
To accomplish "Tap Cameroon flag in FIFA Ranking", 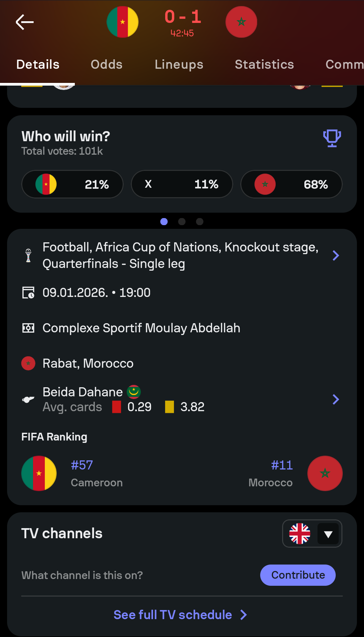I will (39, 473).
